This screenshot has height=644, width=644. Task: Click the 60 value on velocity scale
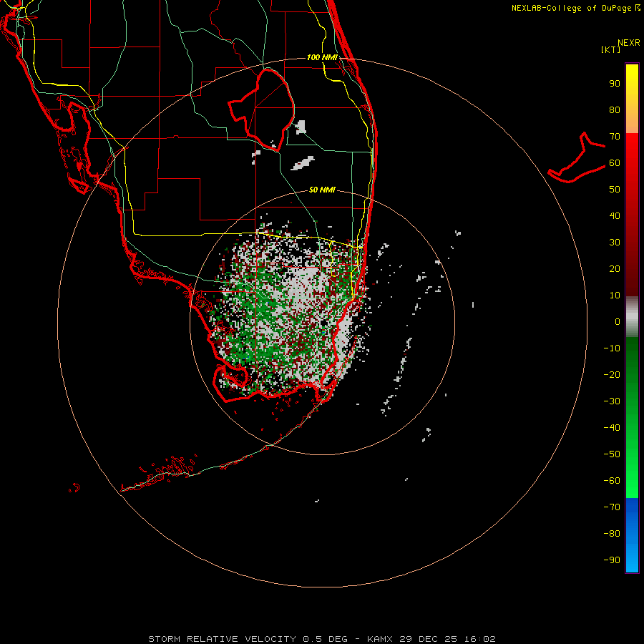615,162
